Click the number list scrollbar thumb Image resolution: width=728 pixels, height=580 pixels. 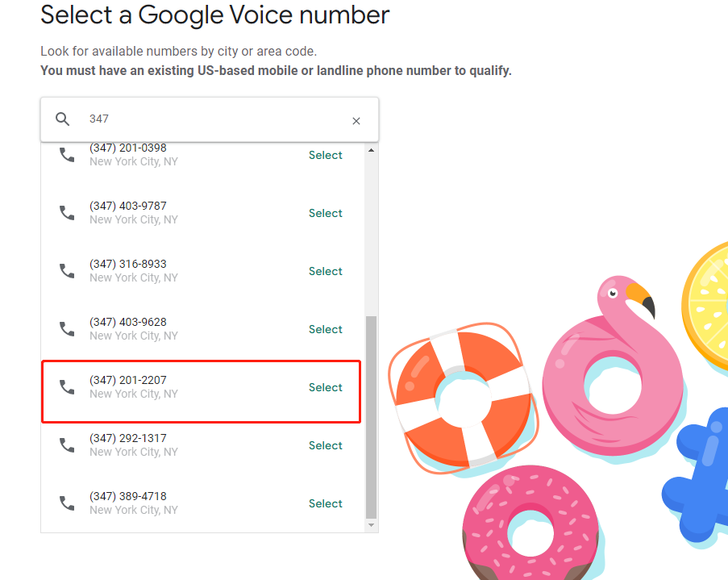[x=371, y=415]
